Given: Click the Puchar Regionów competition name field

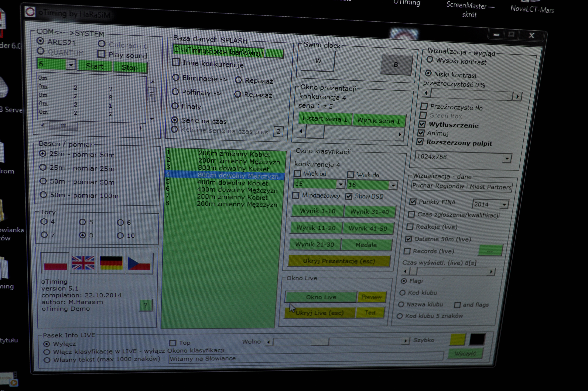Looking at the screenshot, I should coord(462,186).
